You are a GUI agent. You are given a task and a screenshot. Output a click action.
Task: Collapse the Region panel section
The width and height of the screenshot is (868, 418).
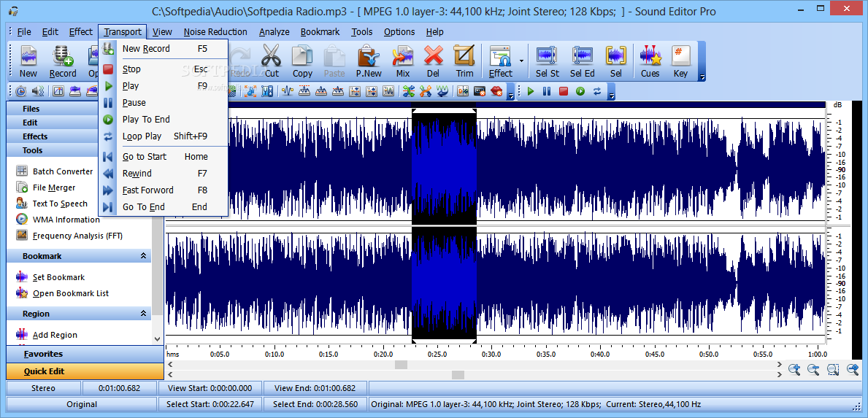[x=143, y=314]
